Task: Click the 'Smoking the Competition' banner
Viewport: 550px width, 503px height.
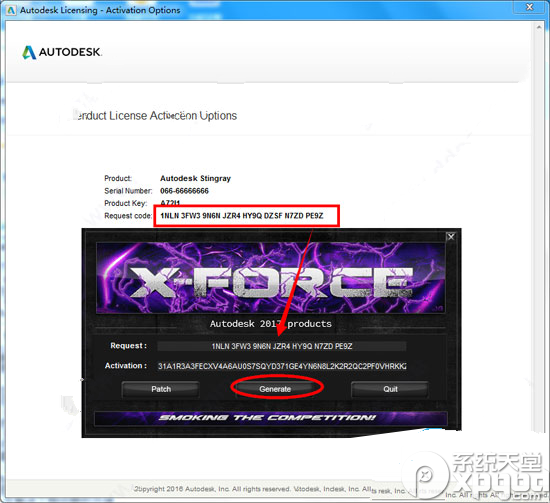Action: coord(271,418)
